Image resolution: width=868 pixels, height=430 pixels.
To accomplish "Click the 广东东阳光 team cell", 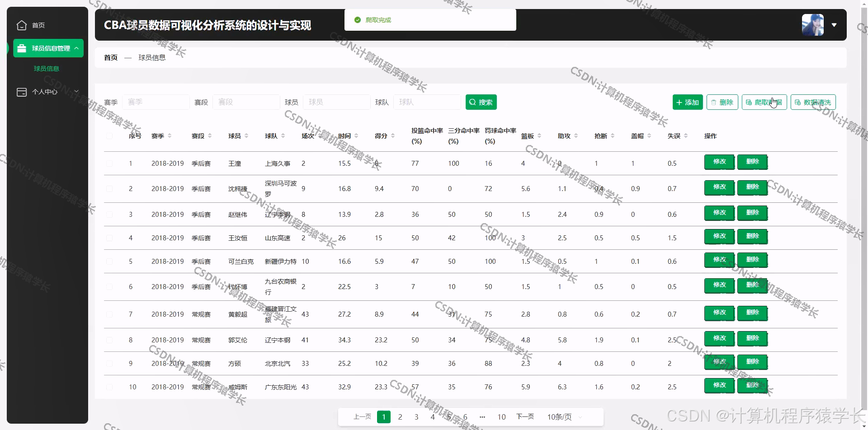I will pos(281,387).
